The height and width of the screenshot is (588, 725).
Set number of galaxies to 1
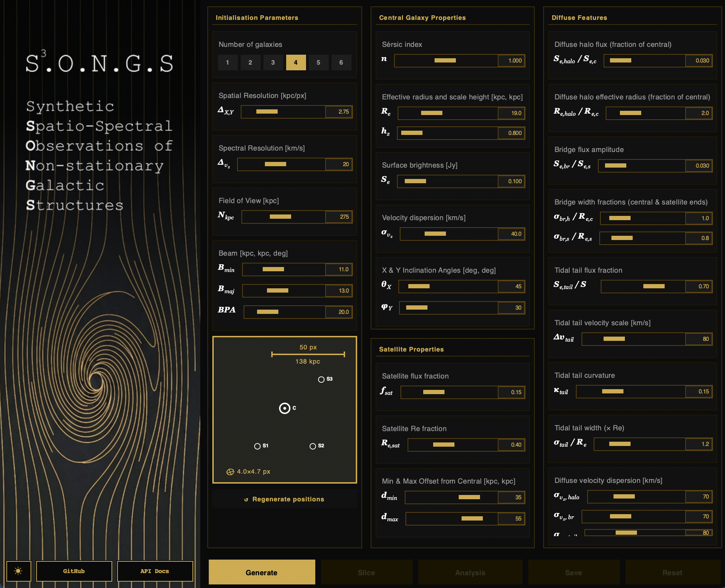tap(228, 62)
